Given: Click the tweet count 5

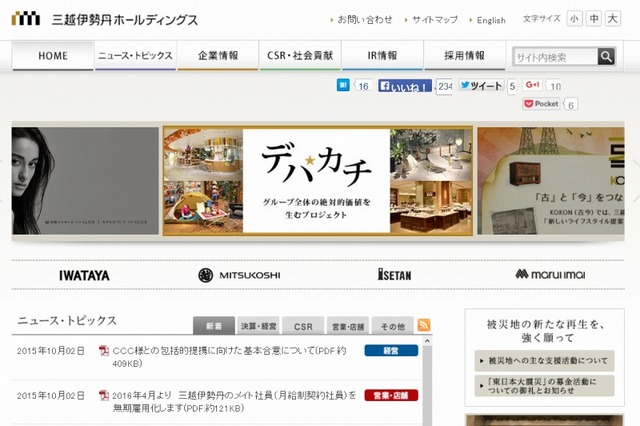Looking at the screenshot, I should (512, 87).
